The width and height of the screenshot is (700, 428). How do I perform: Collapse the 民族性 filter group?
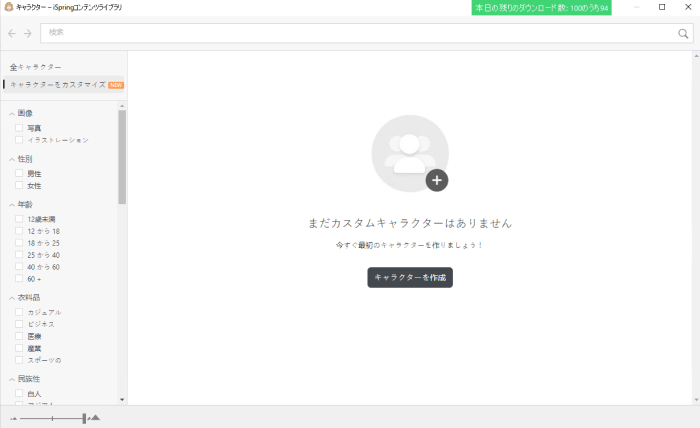(x=12, y=379)
